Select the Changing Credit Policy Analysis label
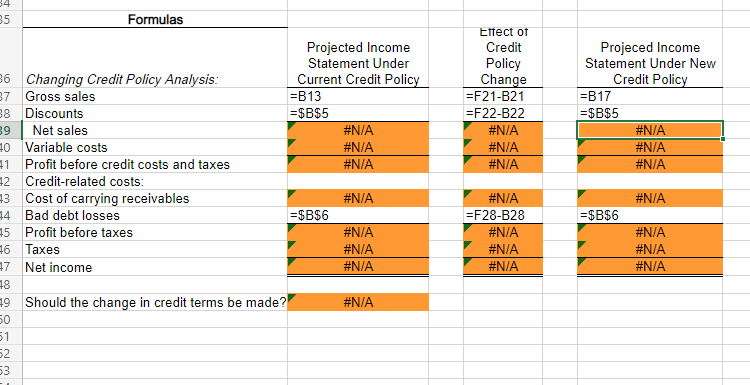 (x=121, y=79)
